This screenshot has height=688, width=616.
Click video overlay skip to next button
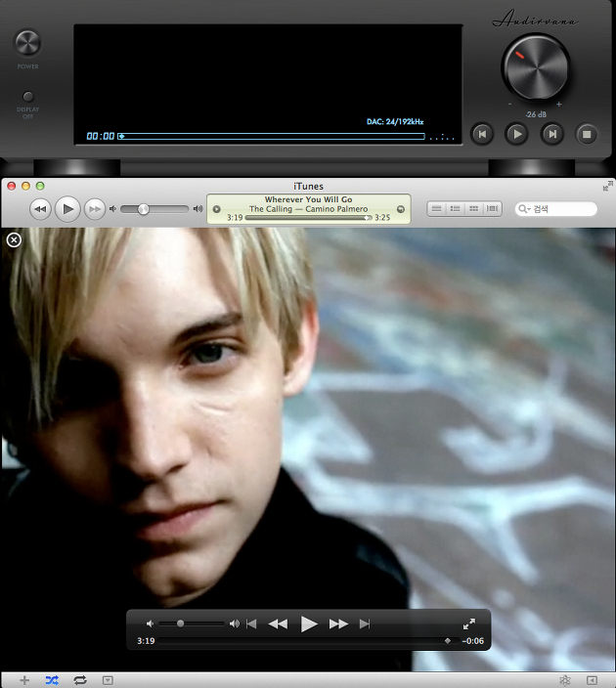tap(365, 623)
